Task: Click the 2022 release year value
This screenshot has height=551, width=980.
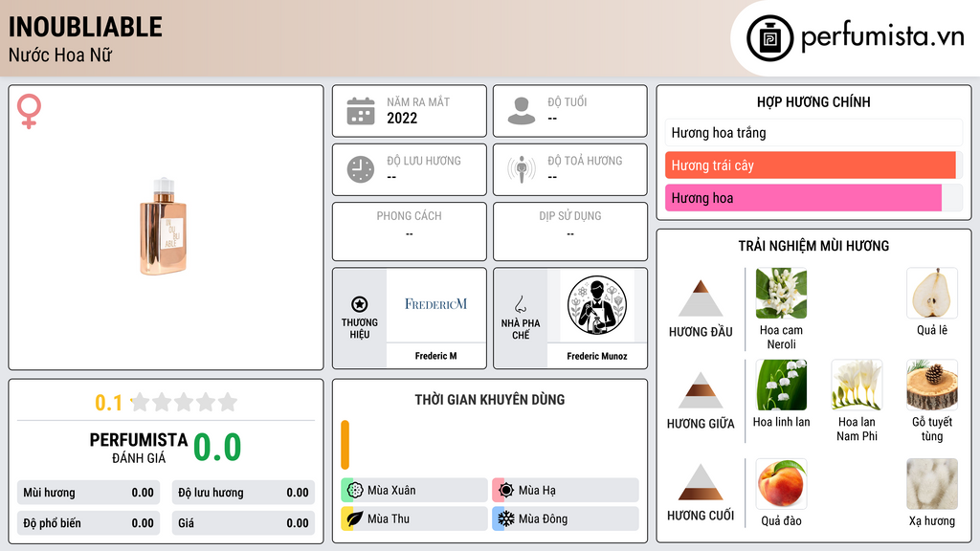Action: click(402, 118)
